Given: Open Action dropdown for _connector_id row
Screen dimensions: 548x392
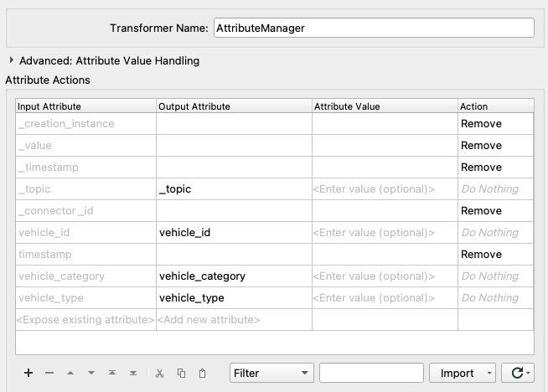Looking at the screenshot, I should coord(495,211).
